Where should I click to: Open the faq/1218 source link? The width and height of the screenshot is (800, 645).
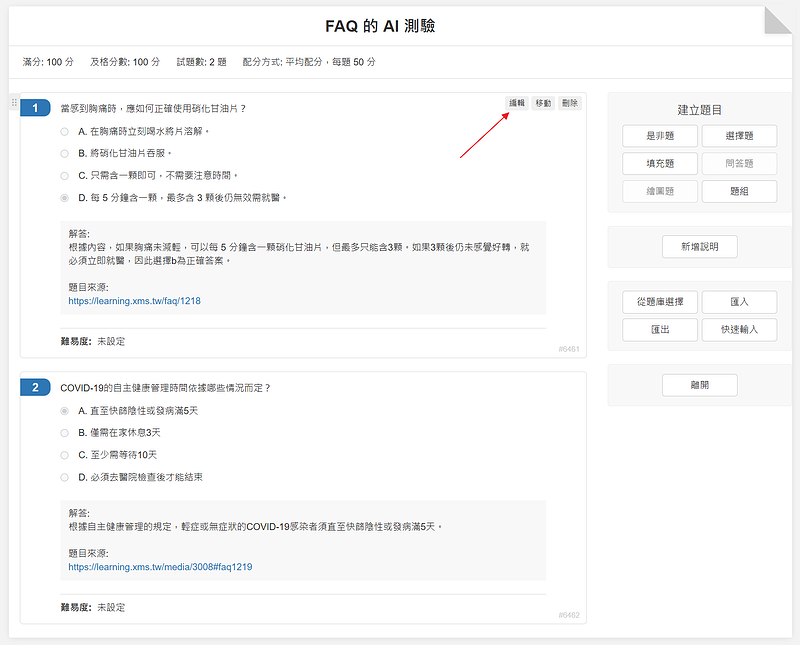(134, 300)
